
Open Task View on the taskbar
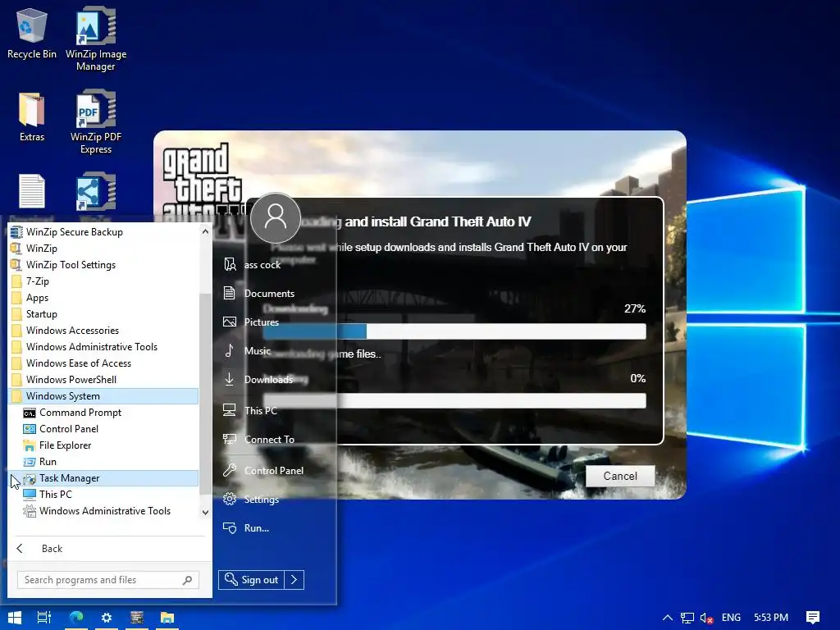click(x=44, y=618)
